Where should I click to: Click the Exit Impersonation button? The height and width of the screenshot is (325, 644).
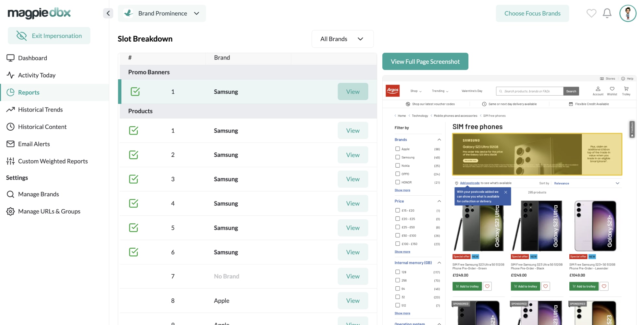[x=49, y=36]
